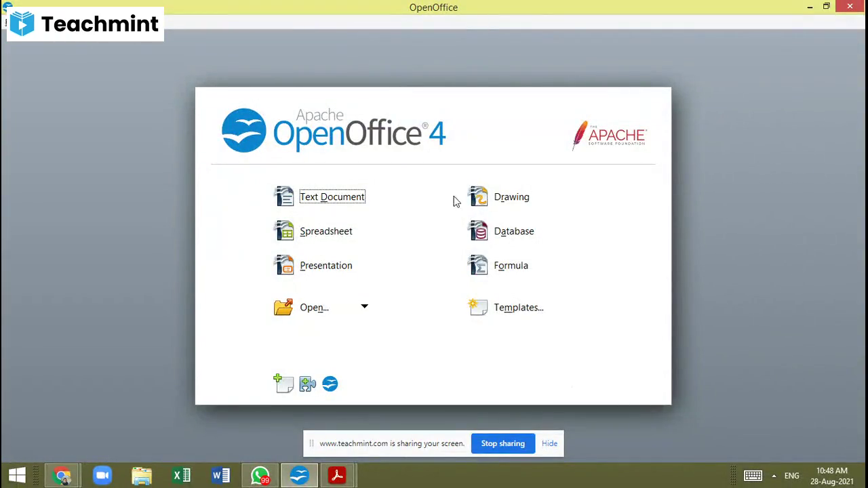
Task: Select OpenOffice taskbar icon
Action: point(299,476)
